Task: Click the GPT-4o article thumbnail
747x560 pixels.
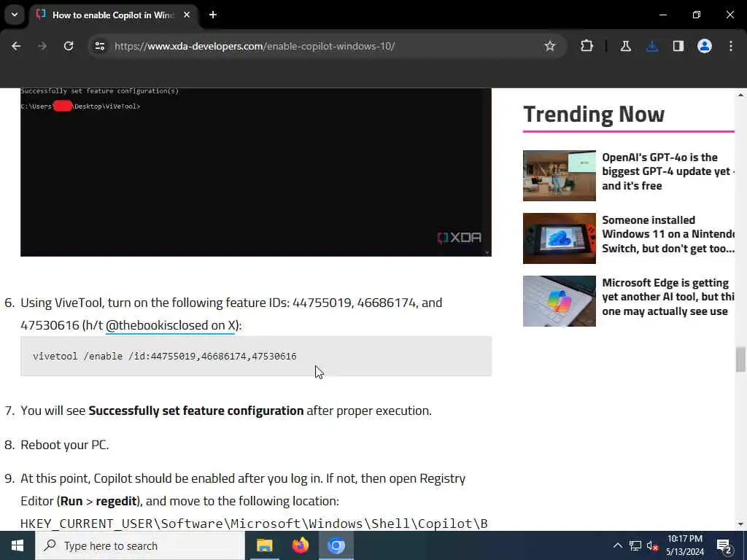Action: click(560, 176)
